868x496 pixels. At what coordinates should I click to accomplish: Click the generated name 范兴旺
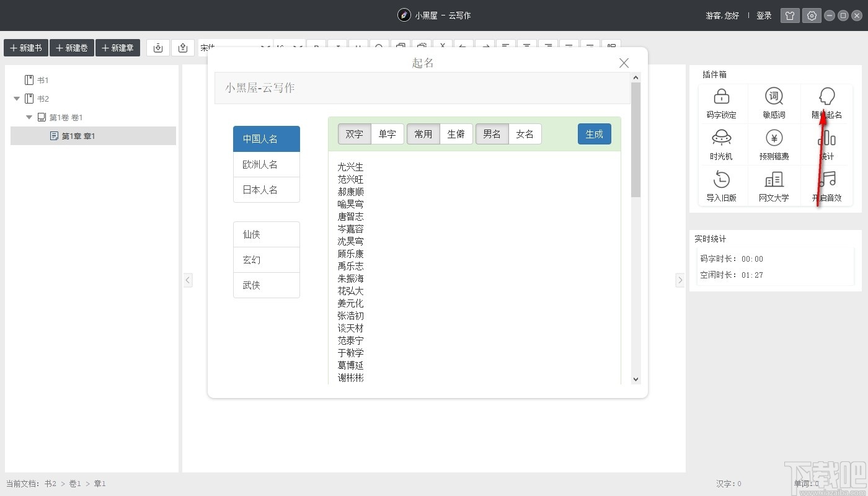click(351, 179)
